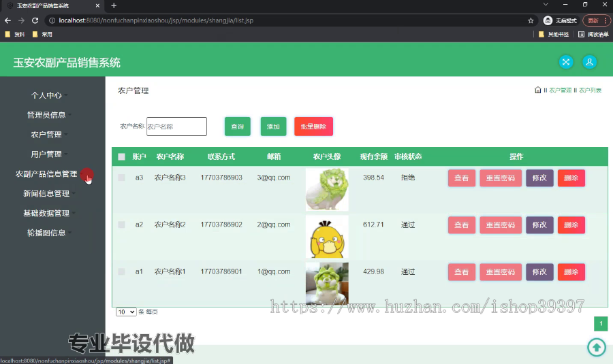Image resolution: width=613 pixels, height=364 pixels.
Task: Click the site info icon in address bar
Action: pos(52,20)
